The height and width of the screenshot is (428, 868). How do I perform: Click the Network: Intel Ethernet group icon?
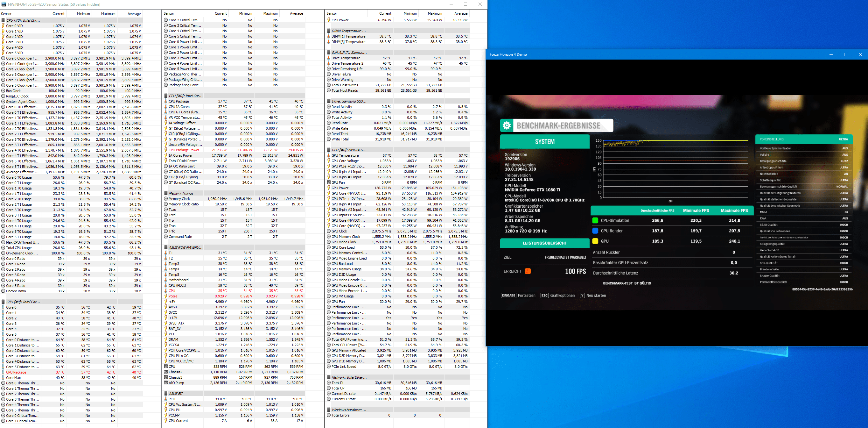[x=329, y=377]
